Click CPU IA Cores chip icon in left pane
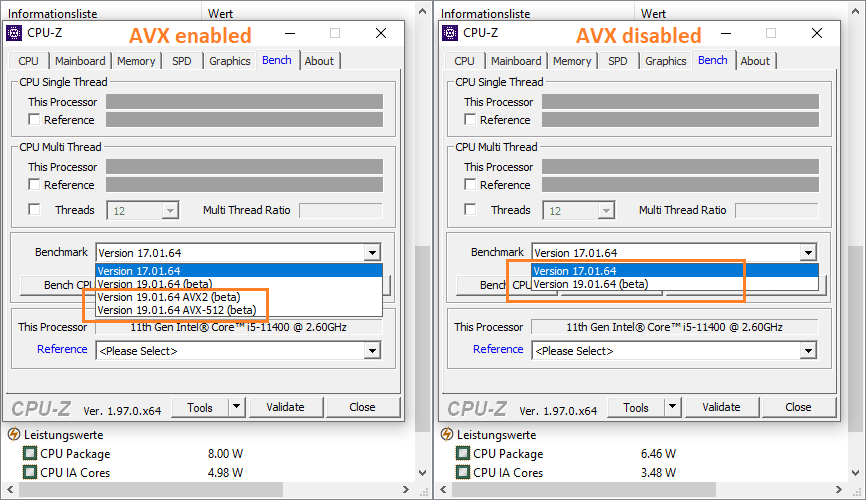This screenshot has width=866, height=500. [30, 472]
